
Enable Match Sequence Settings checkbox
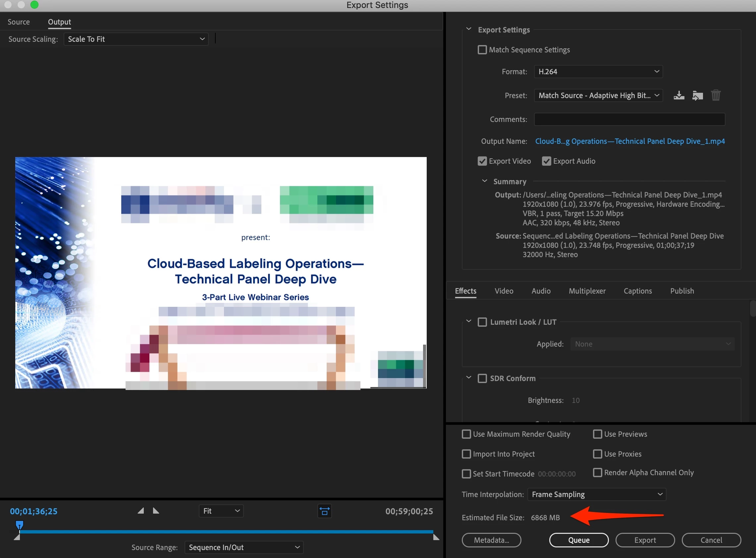482,50
